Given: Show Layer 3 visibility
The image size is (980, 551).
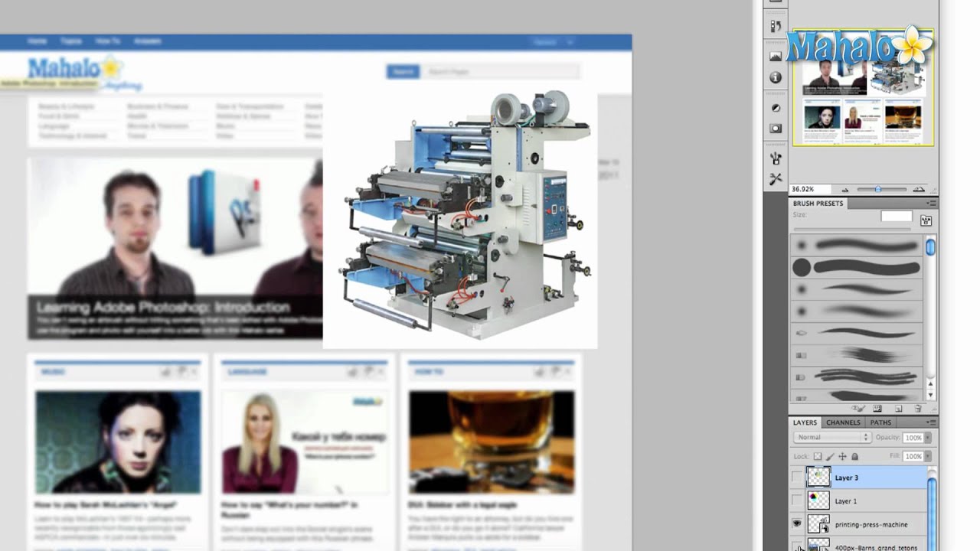Looking at the screenshot, I should 797,478.
